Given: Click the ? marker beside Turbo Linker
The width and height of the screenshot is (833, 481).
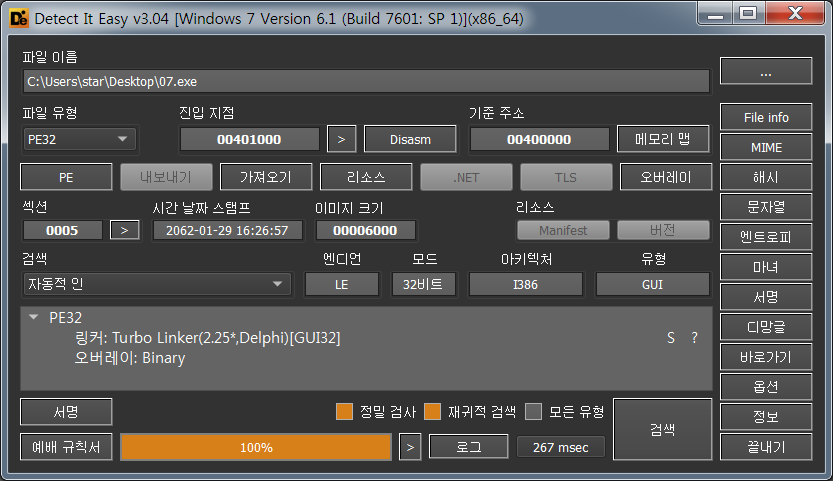Looking at the screenshot, I should (694, 338).
